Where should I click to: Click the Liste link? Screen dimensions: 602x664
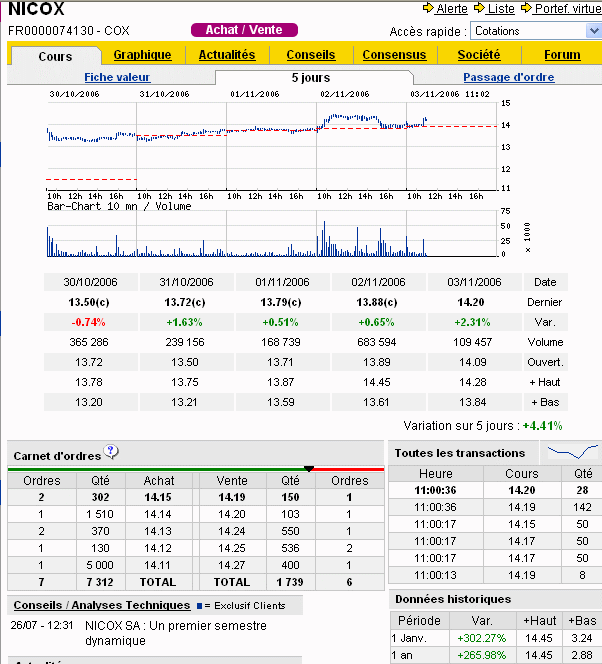501,8
